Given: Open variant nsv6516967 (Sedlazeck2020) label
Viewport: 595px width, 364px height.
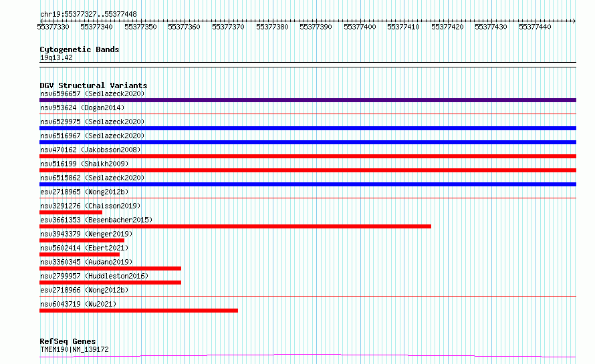Looking at the screenshot, I should 92,136.
